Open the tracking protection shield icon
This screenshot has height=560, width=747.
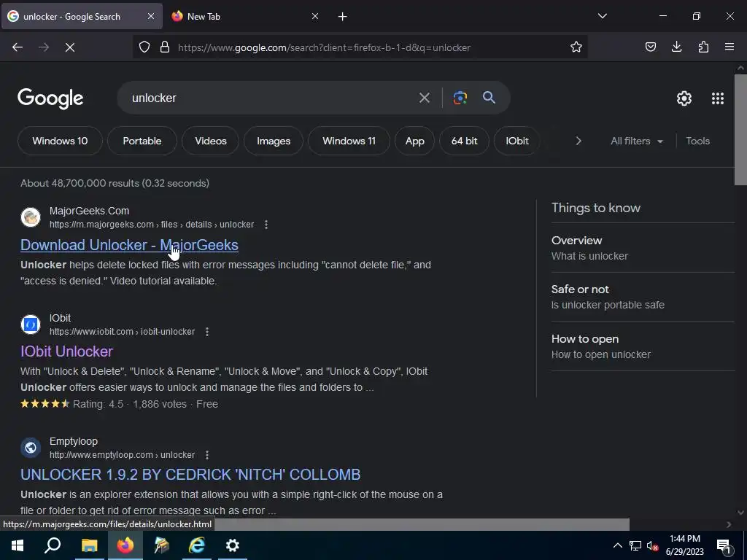click(144, 47)
